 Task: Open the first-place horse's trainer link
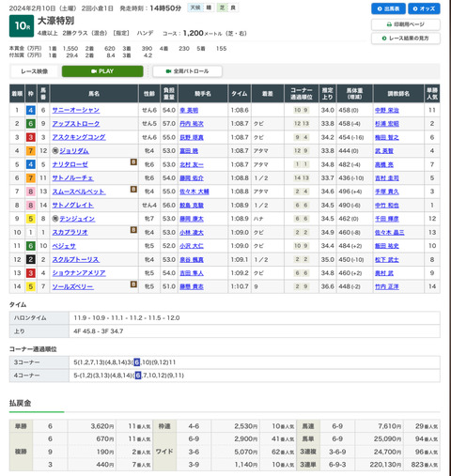pyautogui.click(x=387, y=110)
